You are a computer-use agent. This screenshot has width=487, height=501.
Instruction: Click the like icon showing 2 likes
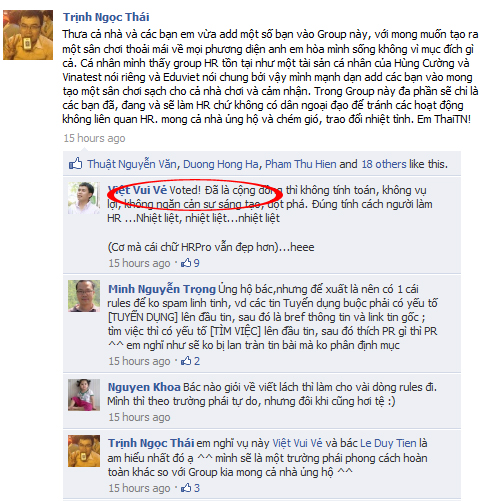[x=186, y=361]
